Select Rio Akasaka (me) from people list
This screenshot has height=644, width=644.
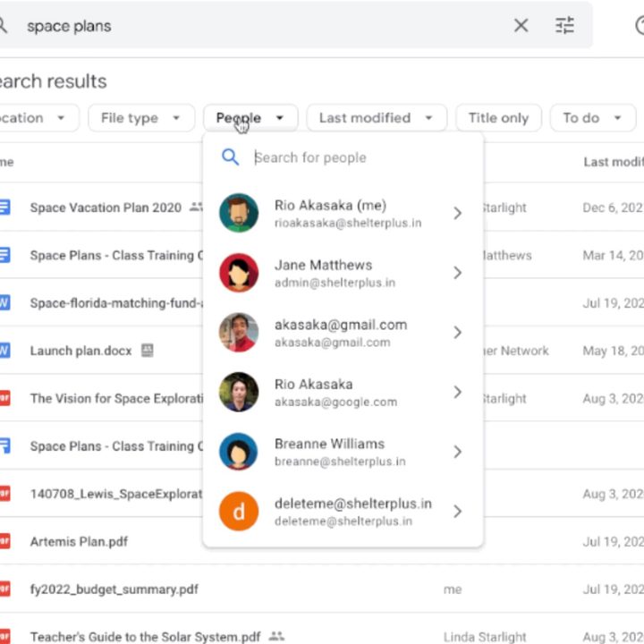(343, 213)
